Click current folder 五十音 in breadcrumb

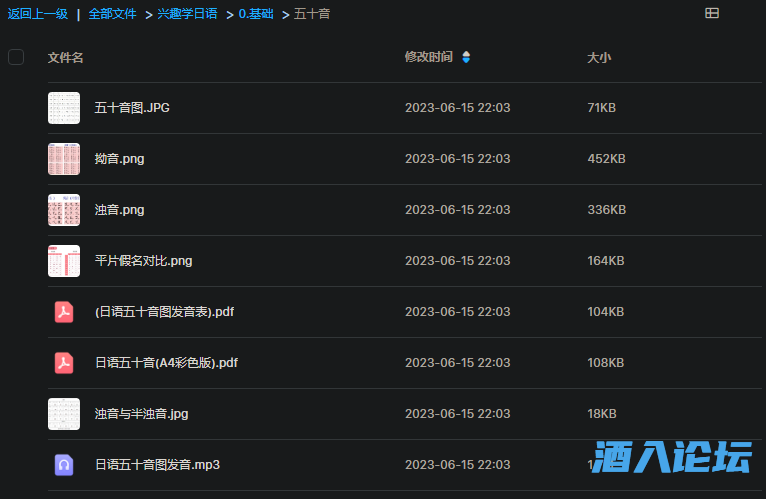312,14
